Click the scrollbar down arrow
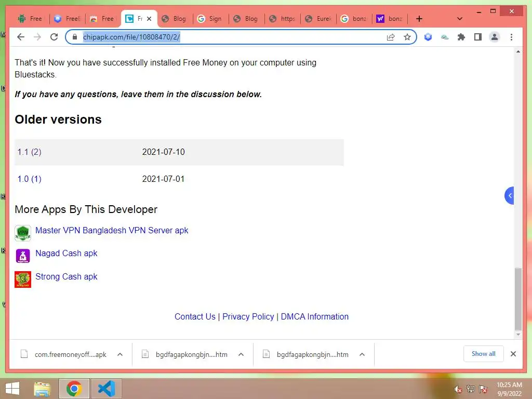The width and height of the screenshot is (532, 399). tap(518, 335)
